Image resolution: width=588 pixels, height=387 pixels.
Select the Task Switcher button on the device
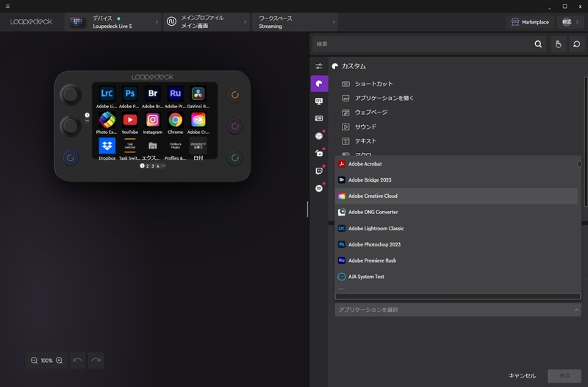pyautogui.click(x=130, y=146)
